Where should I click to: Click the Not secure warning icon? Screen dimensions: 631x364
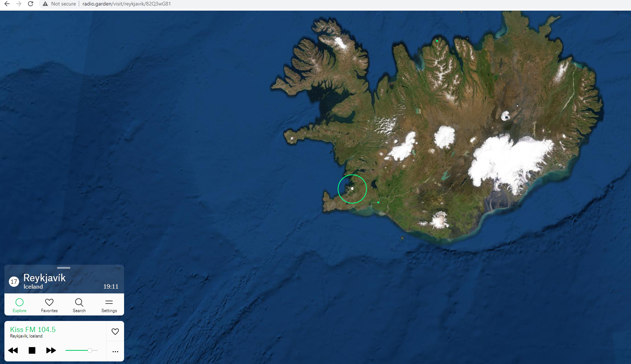(x=45, y=4)
